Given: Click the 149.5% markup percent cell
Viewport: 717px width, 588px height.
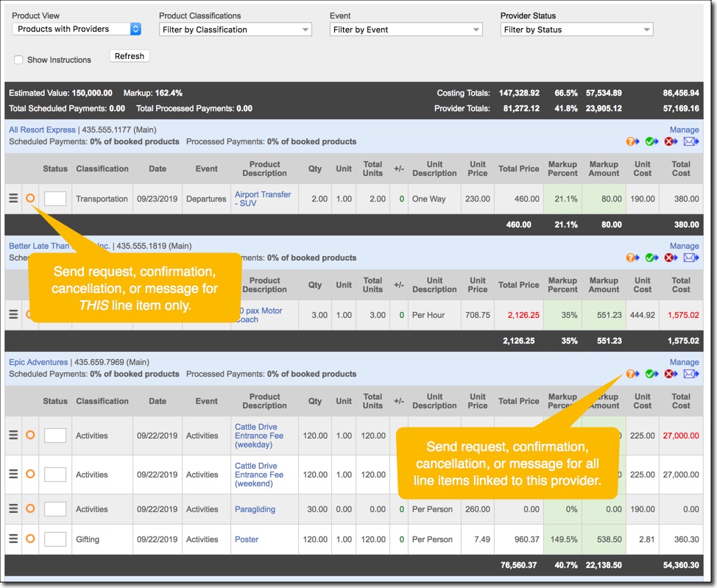Looking at the screenshot, I should [x=564, y=539].
